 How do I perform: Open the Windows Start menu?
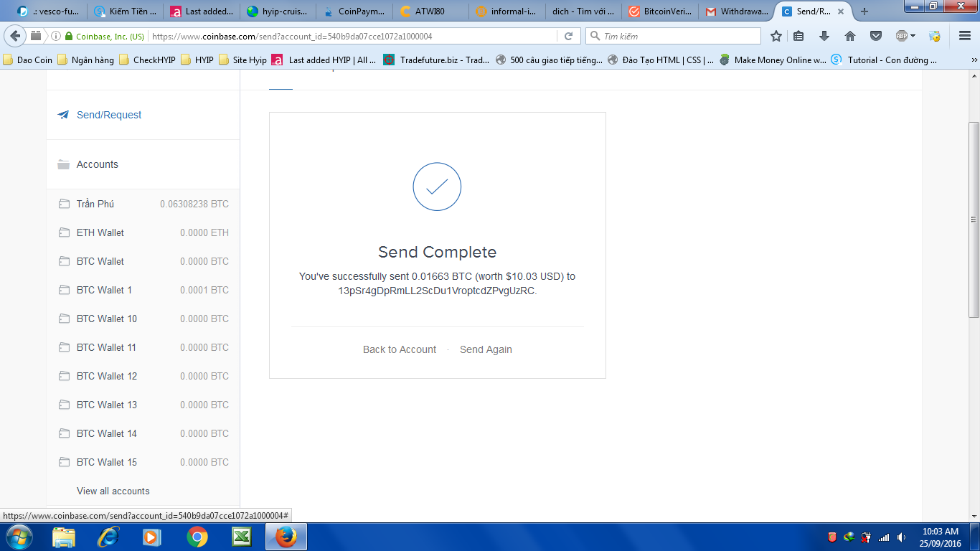click(18, 537)
